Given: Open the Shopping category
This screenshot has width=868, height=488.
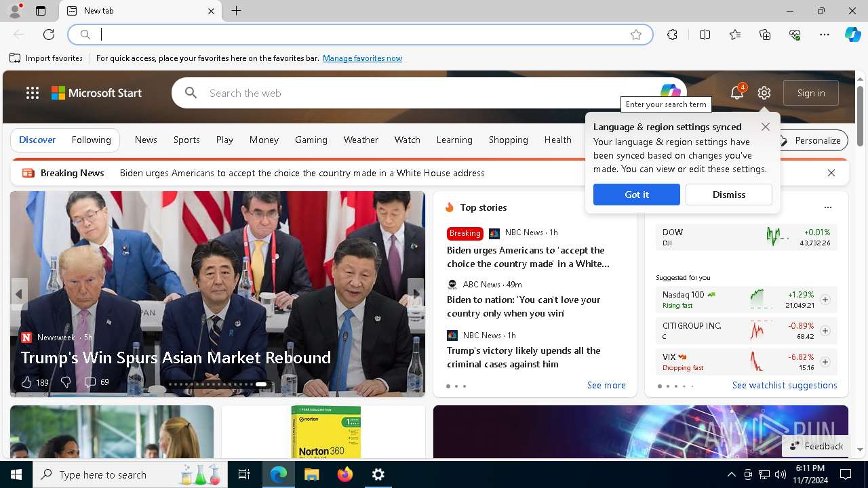Looking at the screenshot, I should coord(508,140).
